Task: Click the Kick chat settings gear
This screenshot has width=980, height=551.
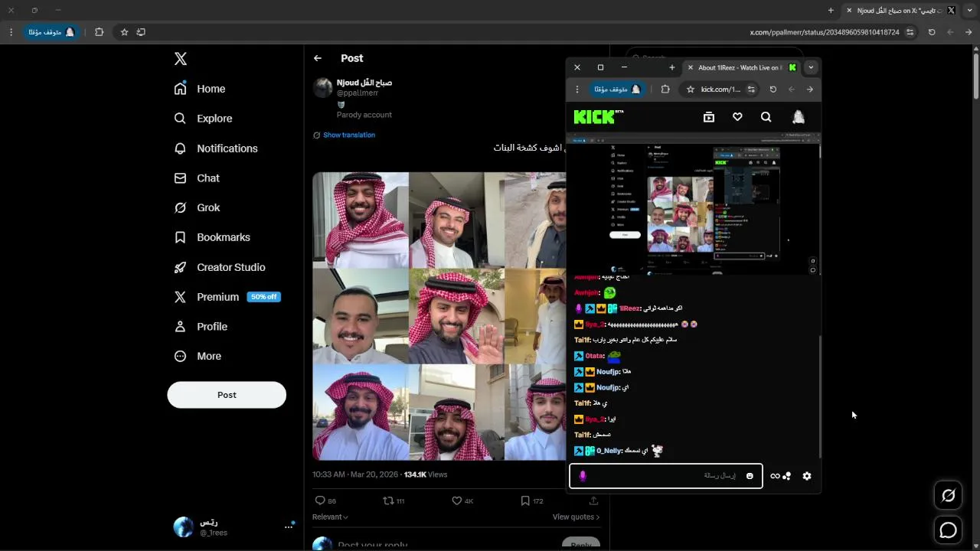Action: (x=807, y=476)
